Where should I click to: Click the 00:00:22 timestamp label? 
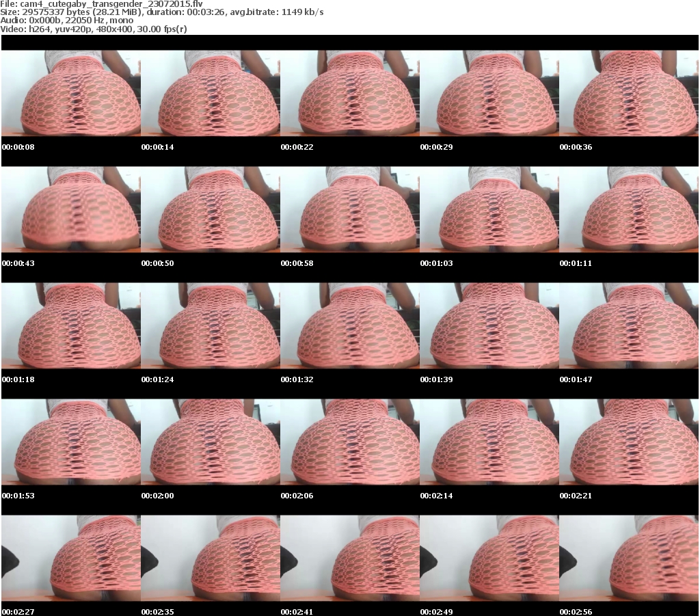(297, 147)
